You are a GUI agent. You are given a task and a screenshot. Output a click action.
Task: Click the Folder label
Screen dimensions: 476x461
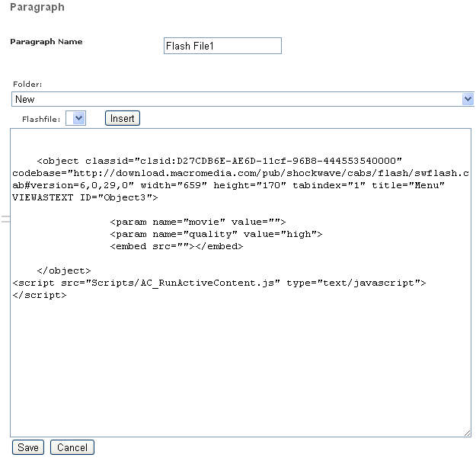[27, 85]
